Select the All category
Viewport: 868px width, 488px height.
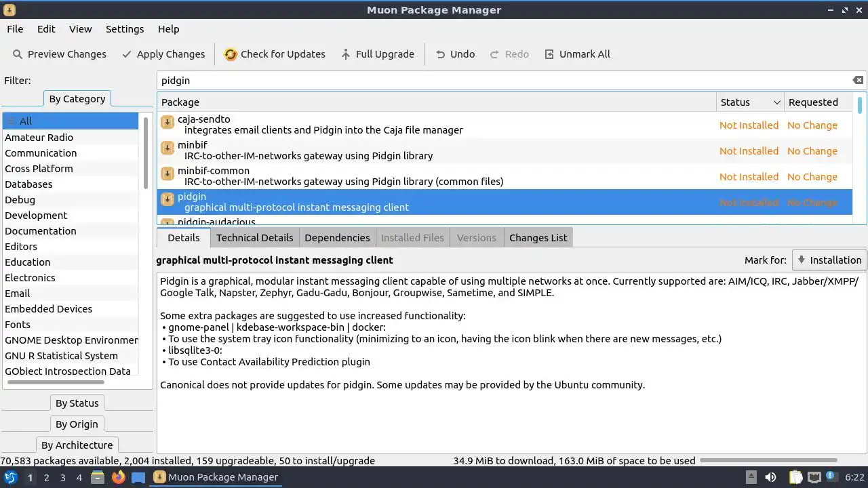point(70,121)
